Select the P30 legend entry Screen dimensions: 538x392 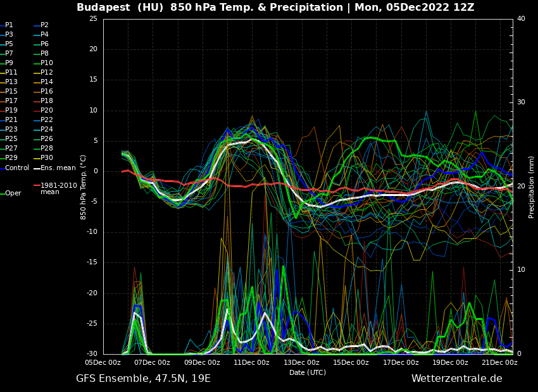(x=46, y=158)
